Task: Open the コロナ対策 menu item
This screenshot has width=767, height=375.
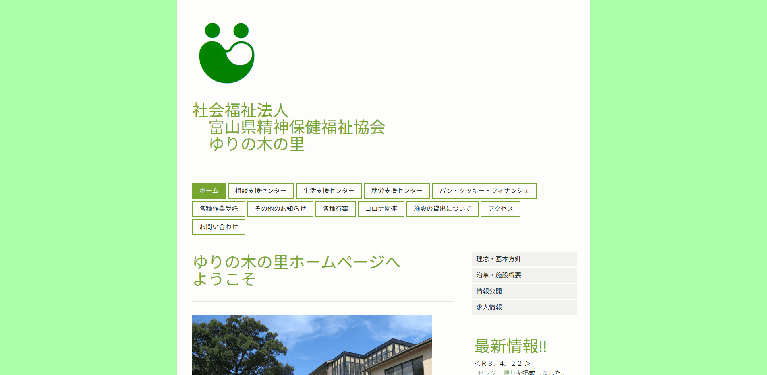Action: 381,209
